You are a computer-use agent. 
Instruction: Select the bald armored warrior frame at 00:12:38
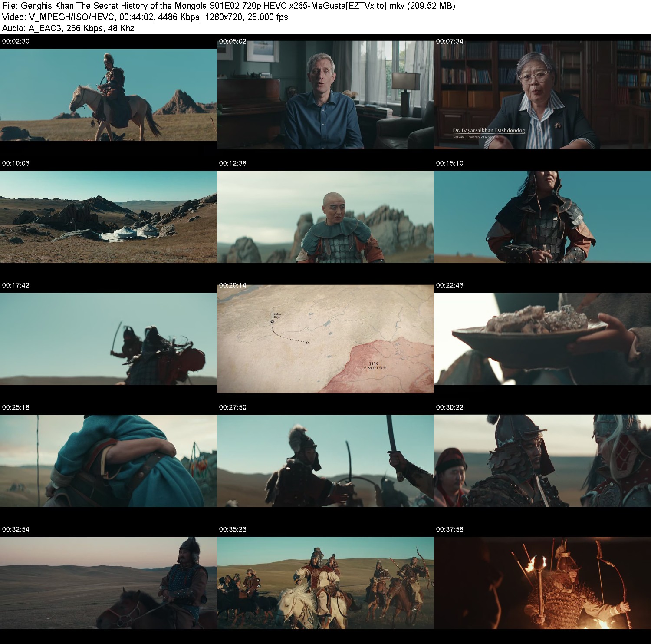click(325, 217)
